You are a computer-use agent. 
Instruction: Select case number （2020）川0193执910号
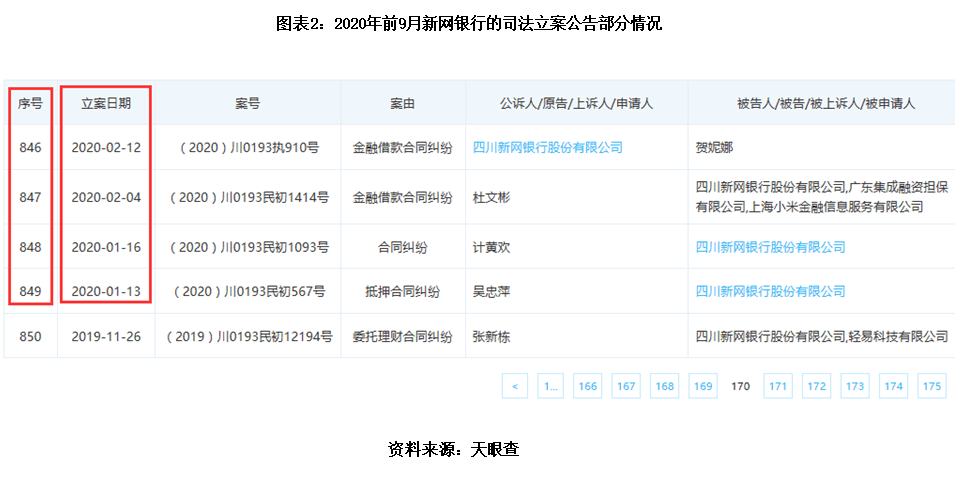248,147
